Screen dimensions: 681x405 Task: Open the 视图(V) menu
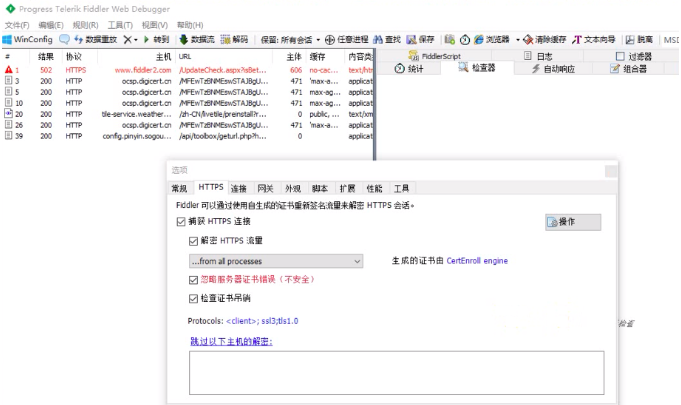click(155, 25)
